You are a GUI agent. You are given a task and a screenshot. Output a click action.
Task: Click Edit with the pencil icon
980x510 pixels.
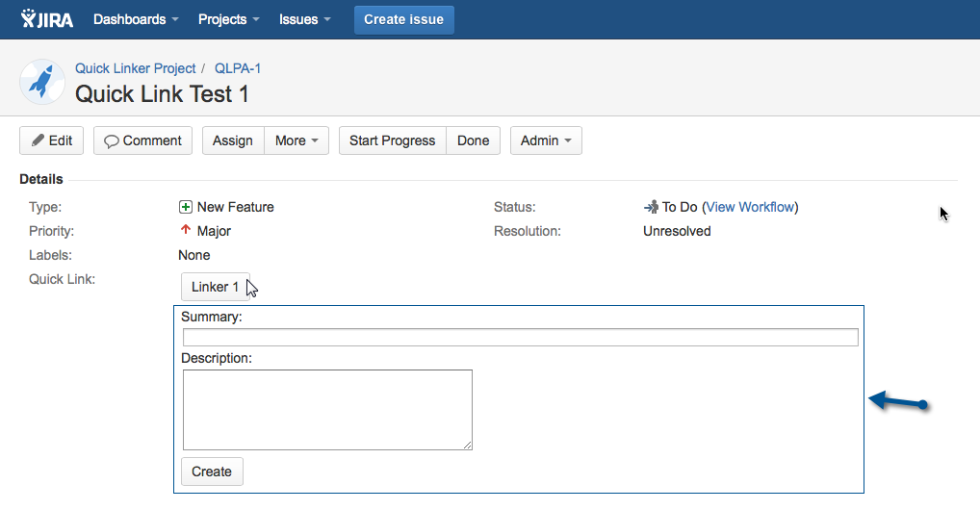tap(52, 140)
